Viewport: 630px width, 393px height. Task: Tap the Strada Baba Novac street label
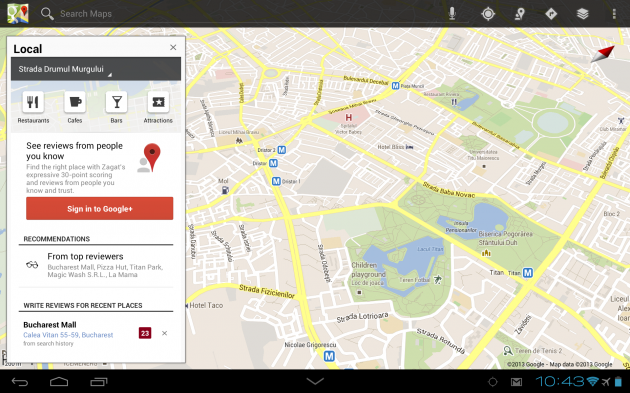[x=448, y=190]
